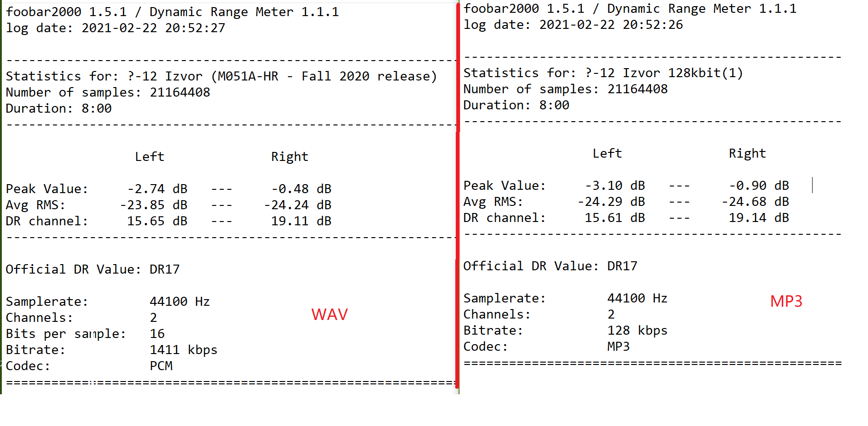Click the WAV 'Right' column heading
The height and width of the screenshot is (426, 868).
coord(290,157)
